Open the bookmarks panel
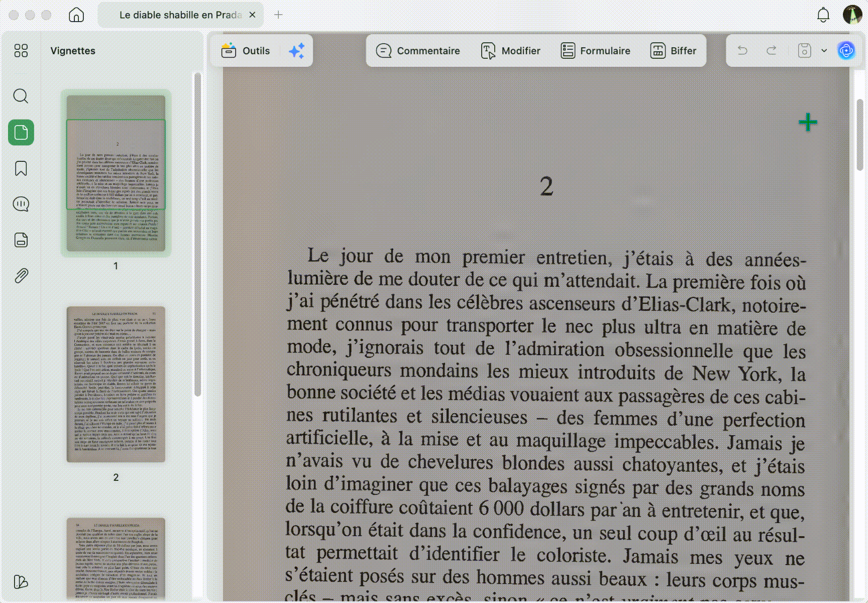 [21, 168]
